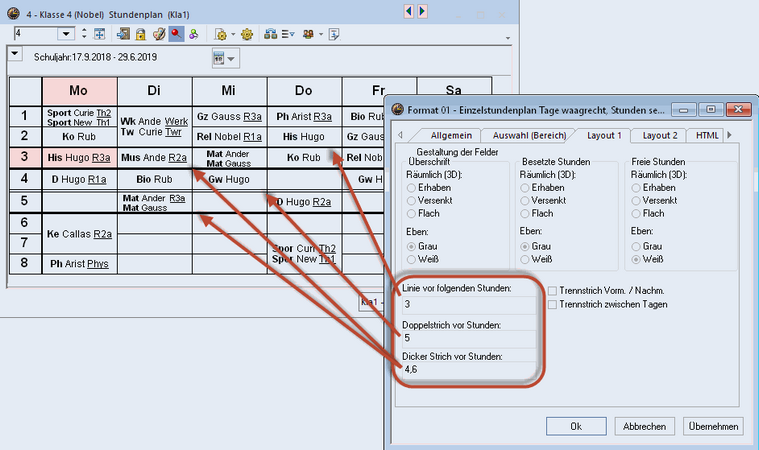
Task: Open the Layout 1 tab
Action: click(x=604, y=135)
